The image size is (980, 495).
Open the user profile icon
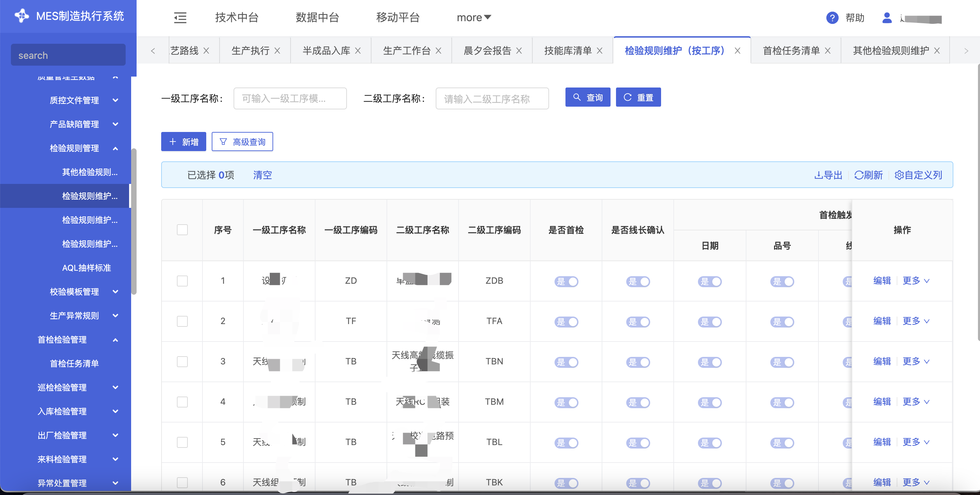pos(886,18)
